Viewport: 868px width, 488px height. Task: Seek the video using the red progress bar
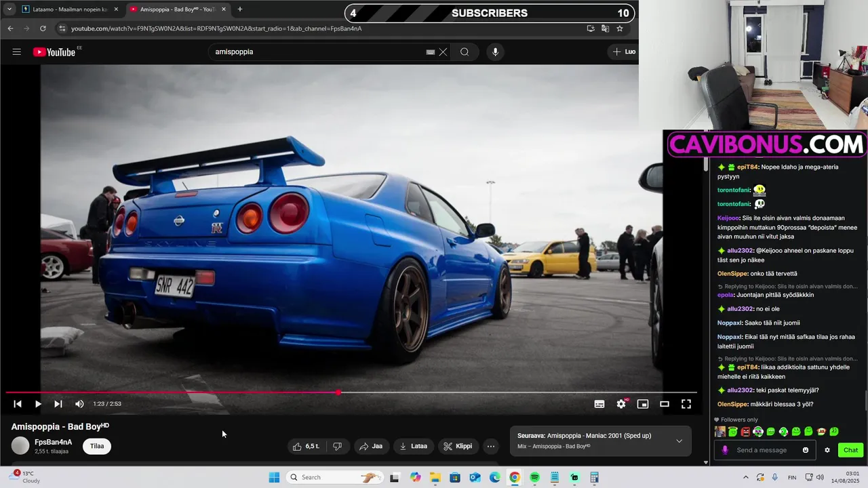[351, 392]
